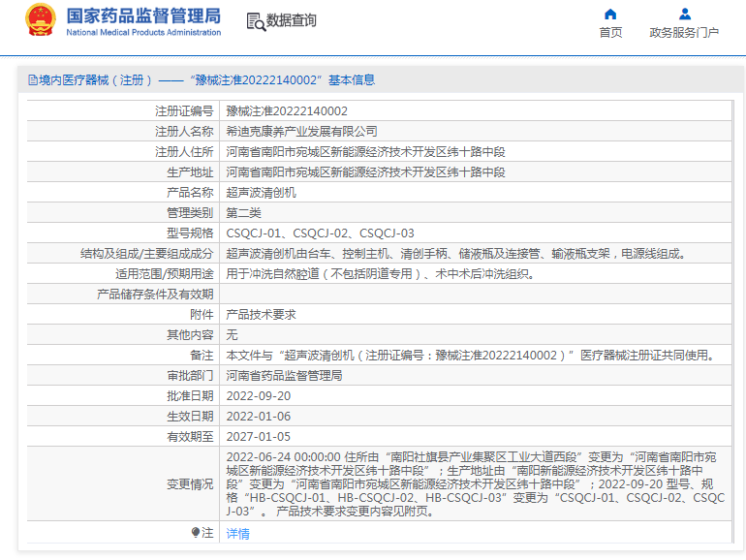Select attachment value 产品技术要求
This screenshot has width=746, height=560.
click(262, 315)
